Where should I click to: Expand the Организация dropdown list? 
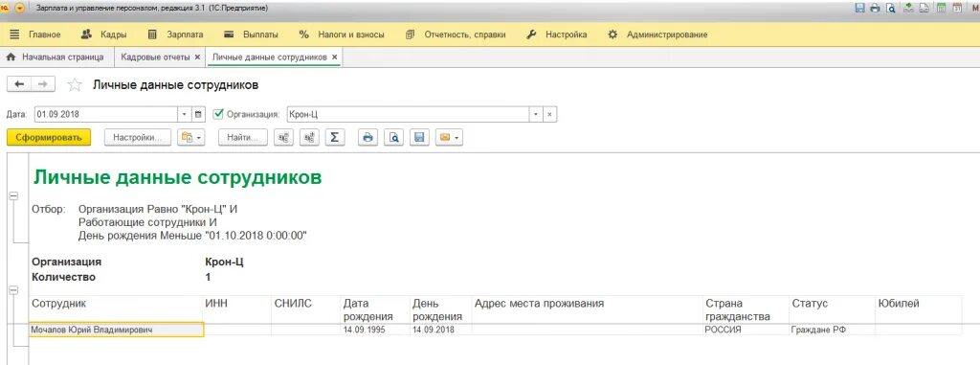(x=536, y=115)
